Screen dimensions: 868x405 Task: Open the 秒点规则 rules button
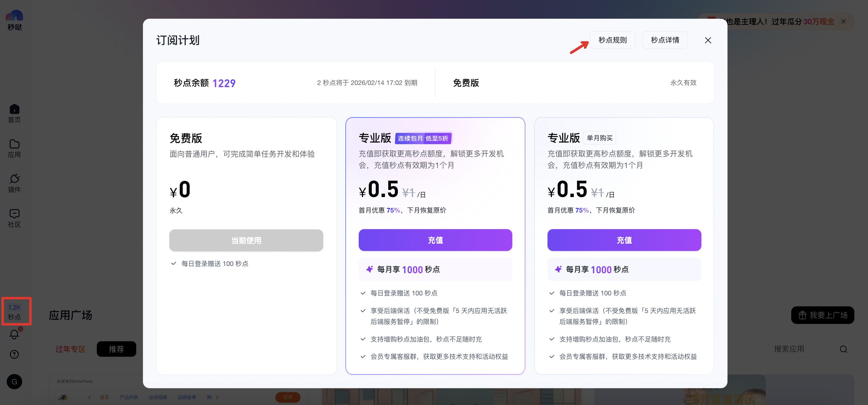pyautogui.click(x=612, y=40)
